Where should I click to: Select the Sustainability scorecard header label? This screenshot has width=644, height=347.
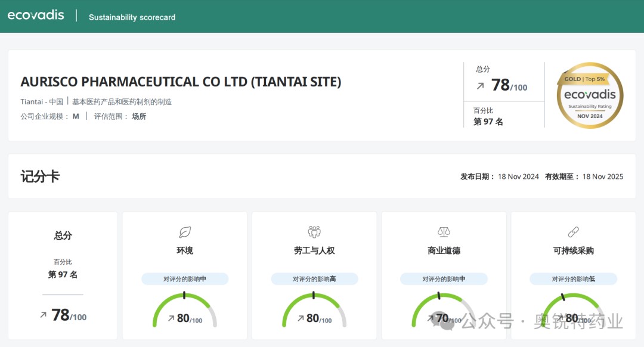pyautogui.click(x=132, y=17)
